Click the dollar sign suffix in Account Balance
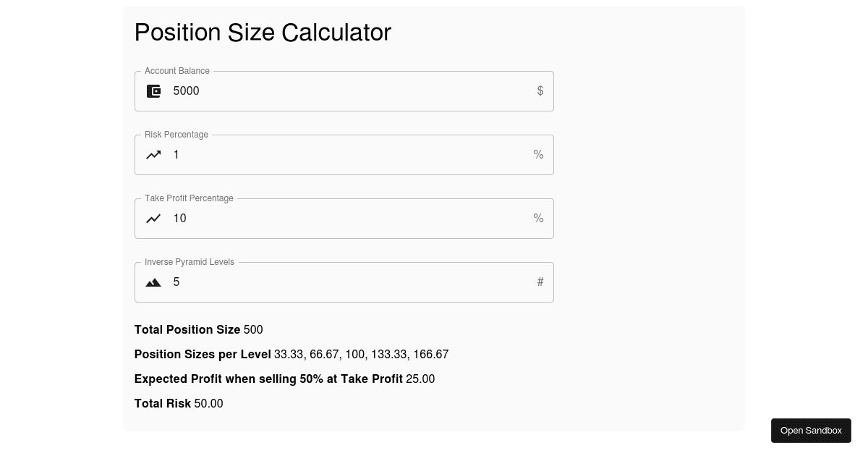This screenshot has width=868, height=456. pos(540,91)
